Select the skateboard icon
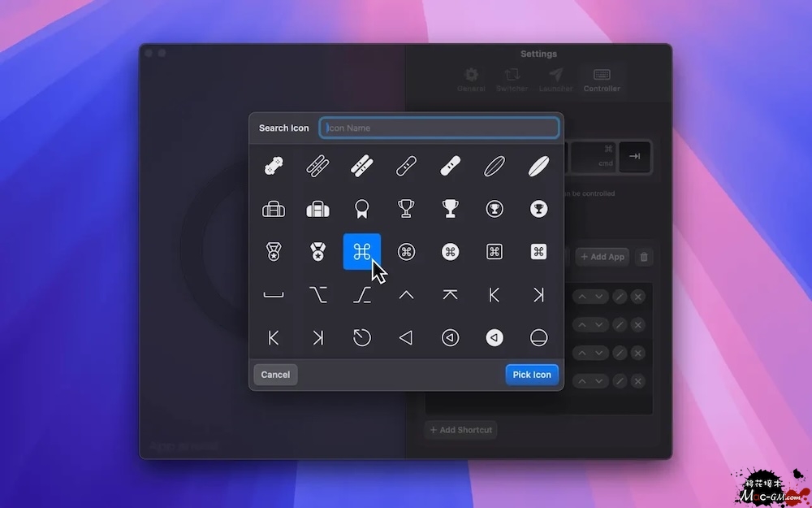The image size is (812, 508). [x=274, y=166]
